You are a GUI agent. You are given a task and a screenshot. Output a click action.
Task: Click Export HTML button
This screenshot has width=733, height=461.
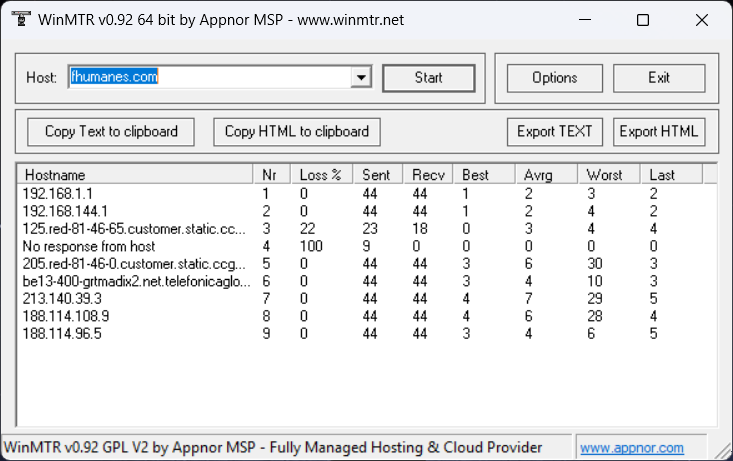coord(659,131)
